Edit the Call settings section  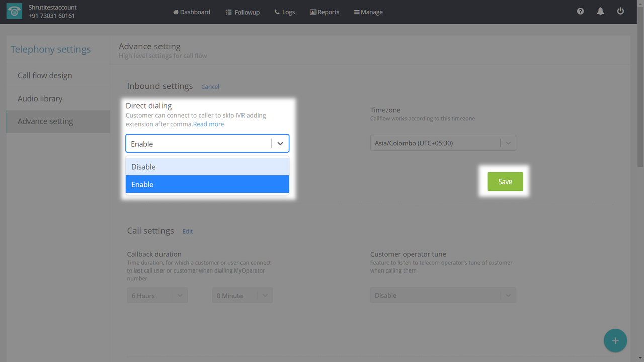(187, 231)
